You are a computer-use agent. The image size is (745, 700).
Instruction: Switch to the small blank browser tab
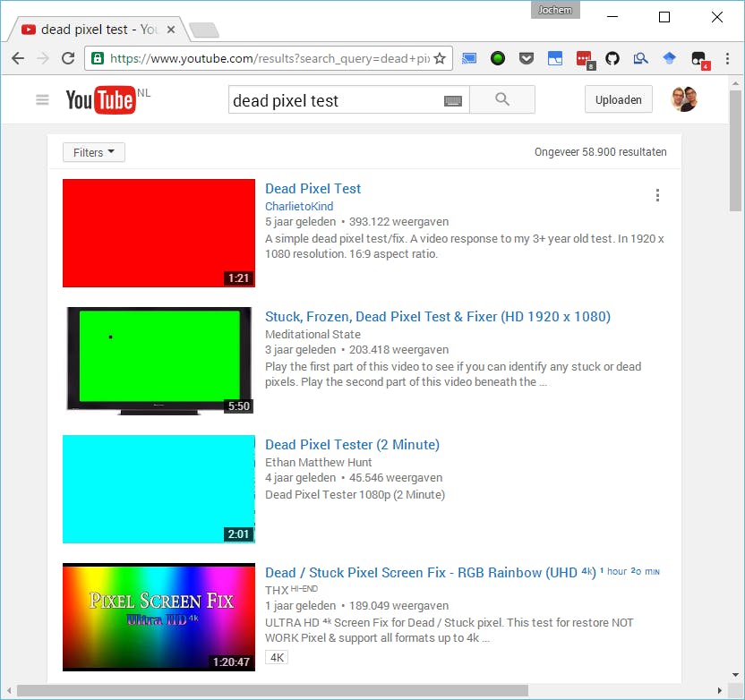point(204,27)
